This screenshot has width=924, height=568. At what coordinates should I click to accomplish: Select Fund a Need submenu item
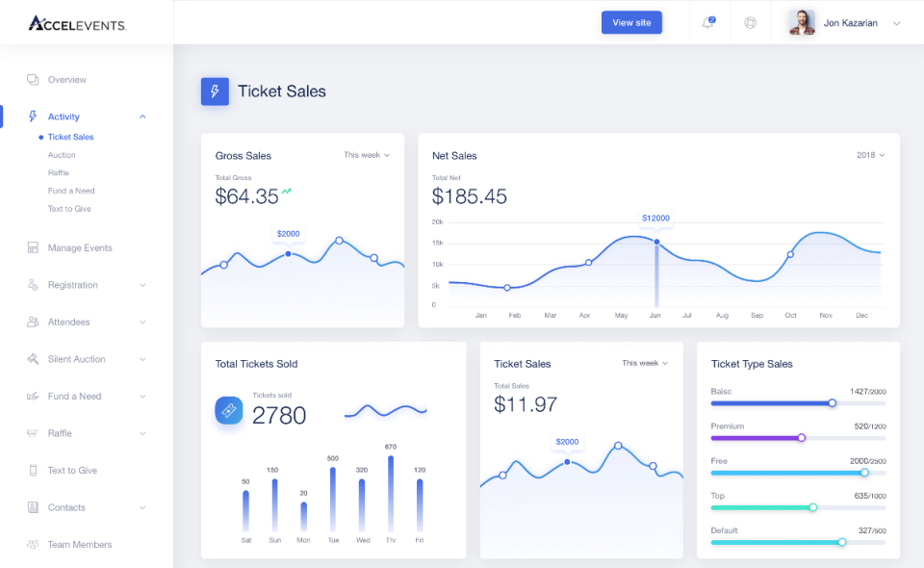point(71,191)
